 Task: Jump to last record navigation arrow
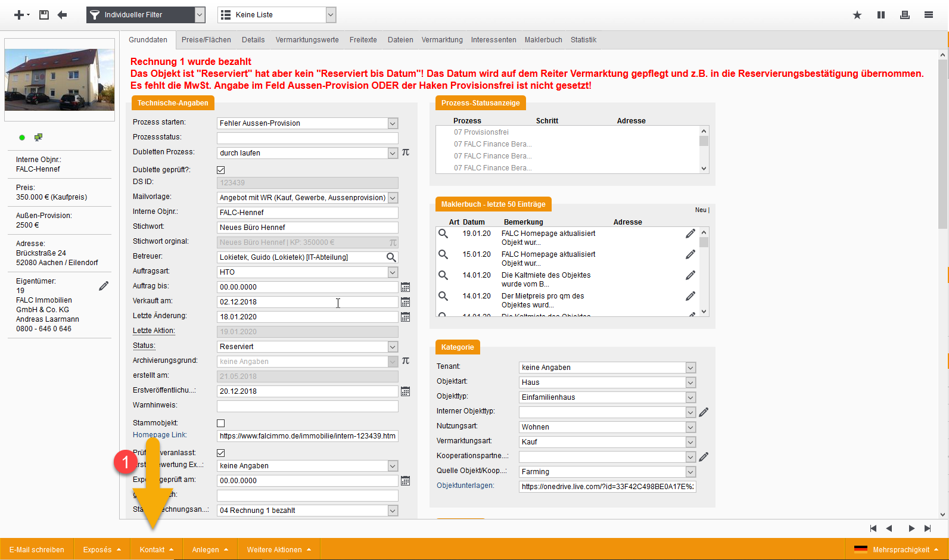tap(928, 528)
